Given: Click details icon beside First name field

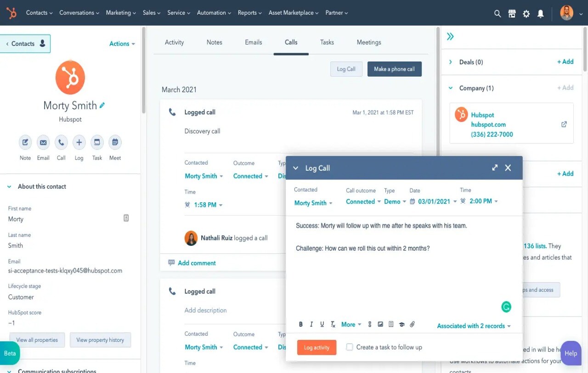Looking at the screenshot, I should click(126, 218).
